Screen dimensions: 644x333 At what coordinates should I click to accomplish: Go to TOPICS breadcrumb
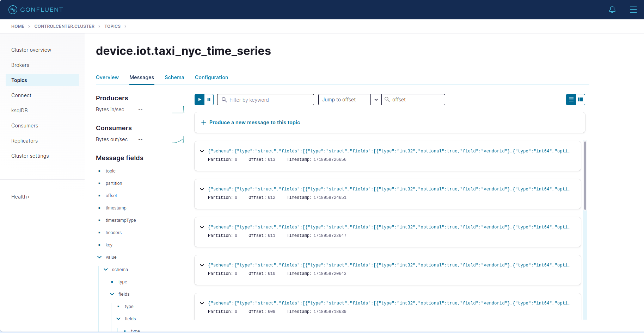(x=112, y=26)
